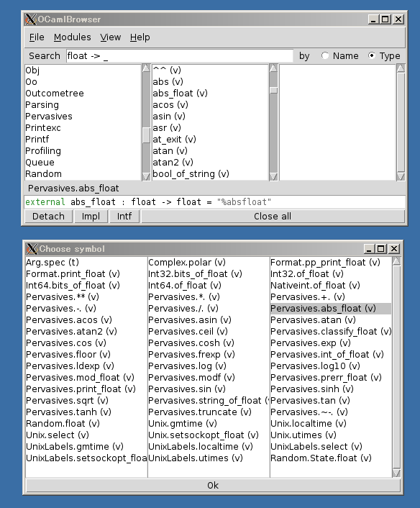
Task: Click the Detach button
Action: pyautogui.click(x=48, y=216)
